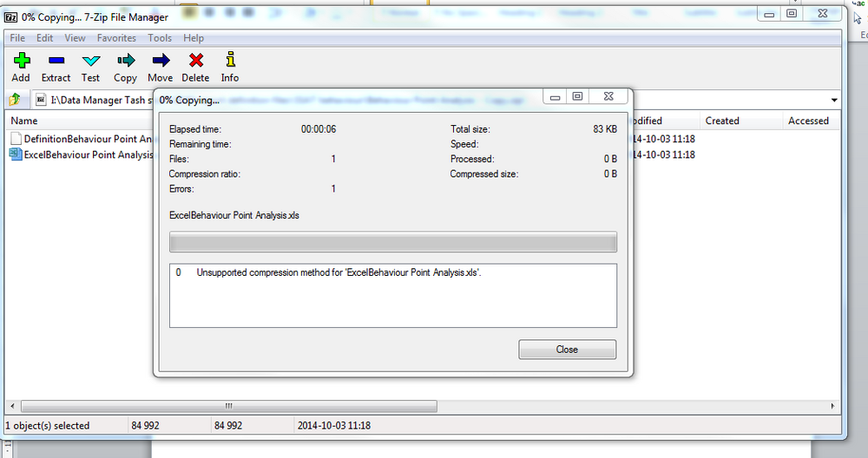Click the Info toolbar icon

(x=230, y=59)
